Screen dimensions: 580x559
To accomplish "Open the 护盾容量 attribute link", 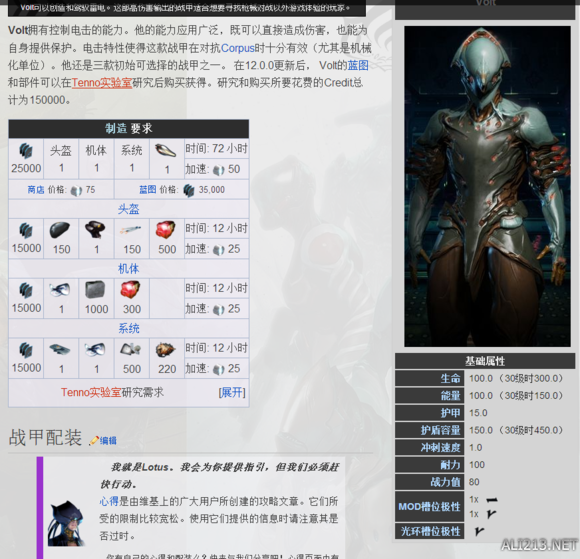I will point(441,430).
